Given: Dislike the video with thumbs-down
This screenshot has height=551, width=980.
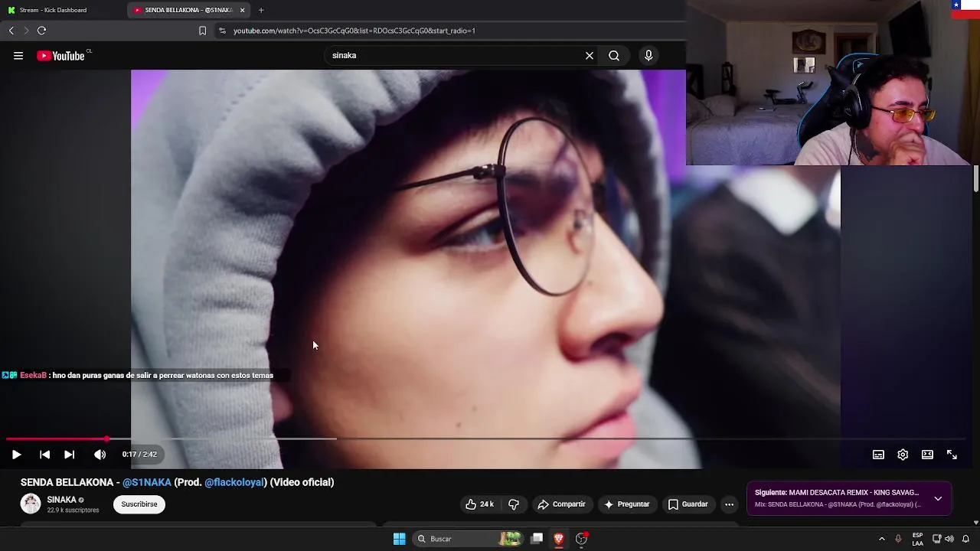Looking at the screenshot, I should pos(514,504).
